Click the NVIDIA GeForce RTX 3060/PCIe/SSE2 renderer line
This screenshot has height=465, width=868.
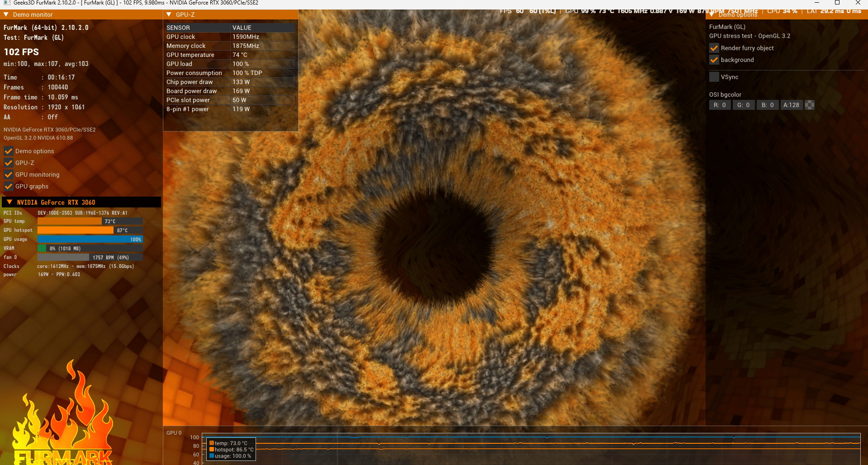point(50,130)
